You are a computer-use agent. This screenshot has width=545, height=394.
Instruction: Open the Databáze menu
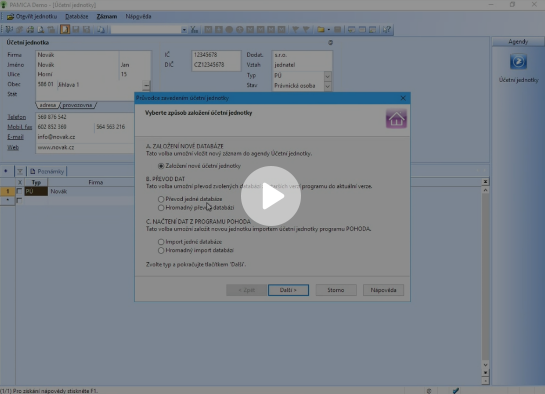click(x=76, y=16)
